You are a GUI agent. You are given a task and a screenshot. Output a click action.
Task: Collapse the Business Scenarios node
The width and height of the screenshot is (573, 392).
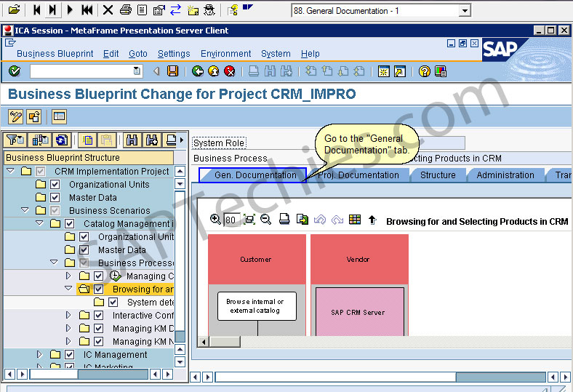(25, 210)
